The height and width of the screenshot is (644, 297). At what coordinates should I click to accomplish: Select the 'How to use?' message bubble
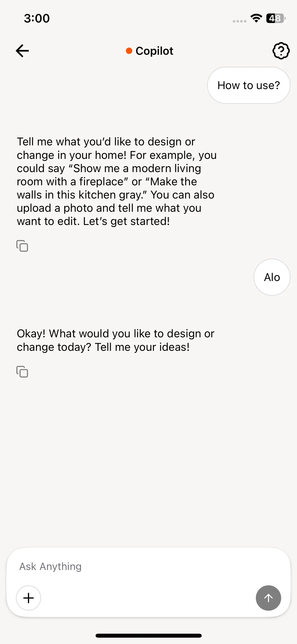coord(249,85)
